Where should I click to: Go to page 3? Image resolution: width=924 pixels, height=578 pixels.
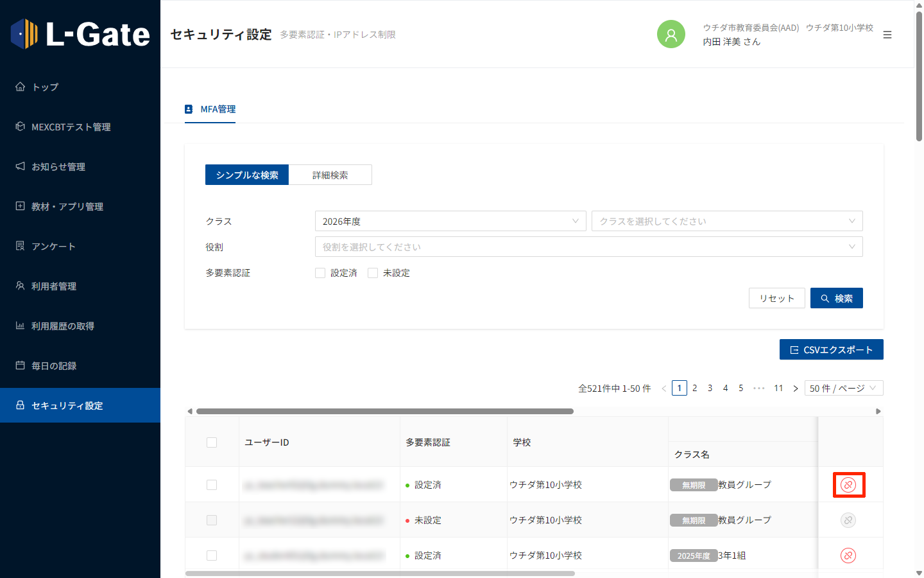point(710,388)
